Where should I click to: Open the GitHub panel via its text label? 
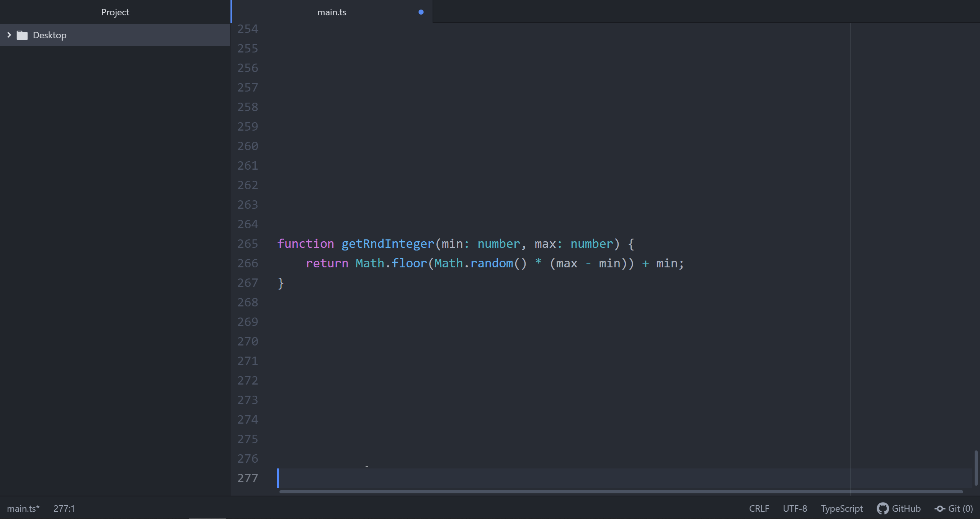[906, 508]
